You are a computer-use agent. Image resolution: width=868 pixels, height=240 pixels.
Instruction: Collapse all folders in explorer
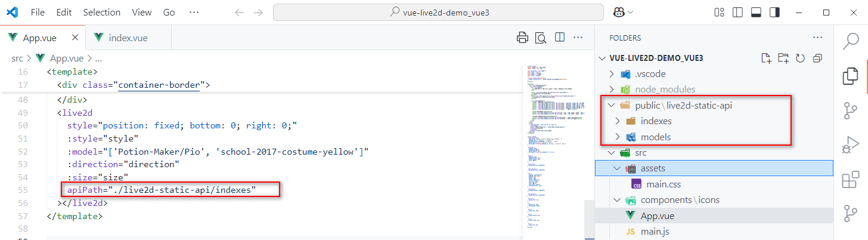click(817, 58)
